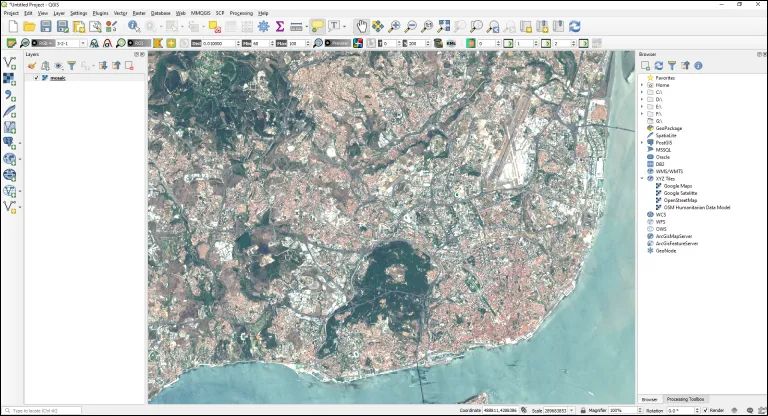Image resolution: width=768 pixels, height=416 pixels.
Task: Select the Pan Map hand tool
Action: (361, 26)
